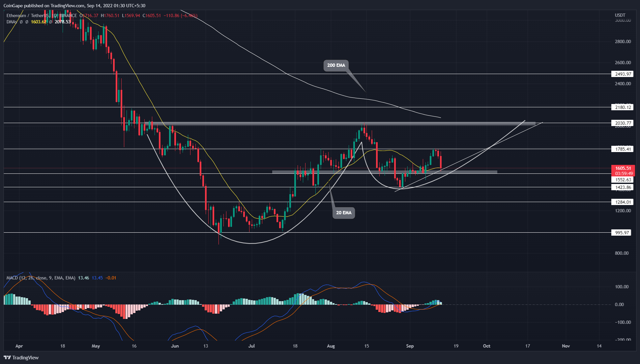Click the 13 date tick after Jun
The height and width of the screenshot is (364, 640).
[206, 346]
